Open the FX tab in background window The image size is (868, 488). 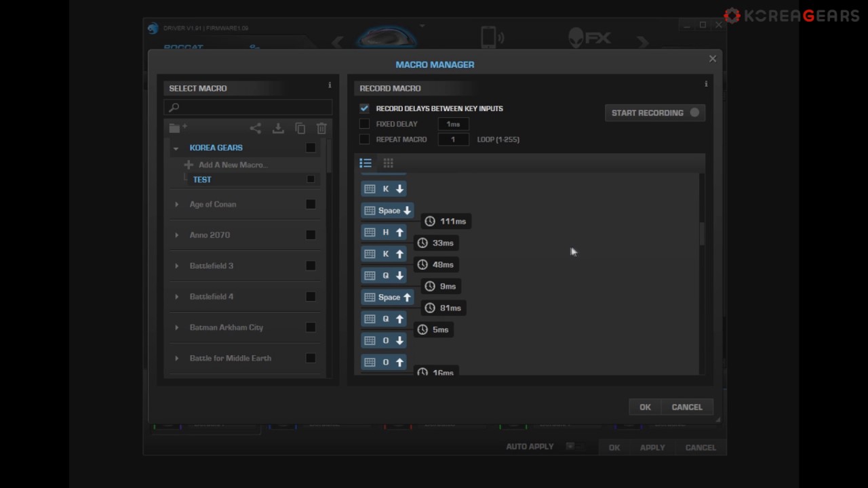click(x=589, y=38)
